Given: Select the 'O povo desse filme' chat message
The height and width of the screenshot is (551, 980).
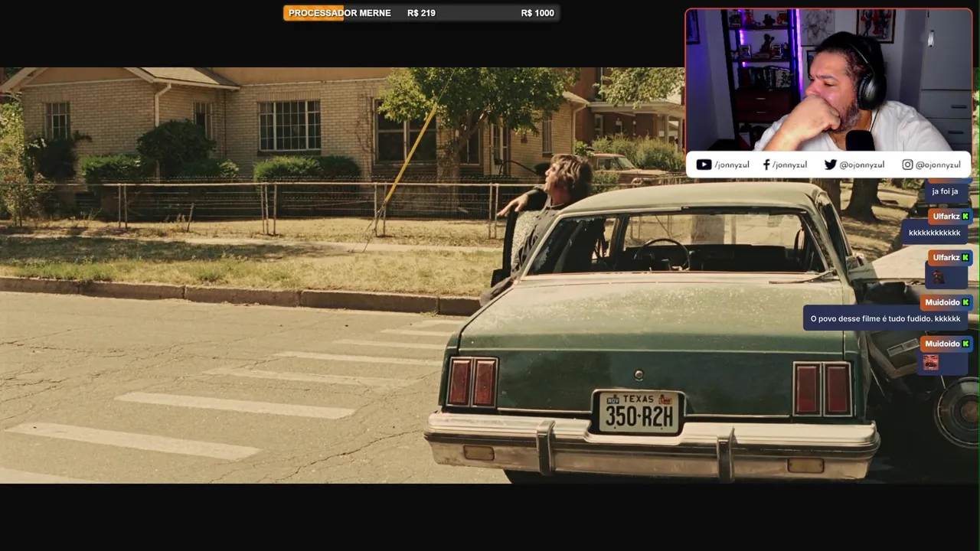Looking at the screenshot, I should click(885, 318).
